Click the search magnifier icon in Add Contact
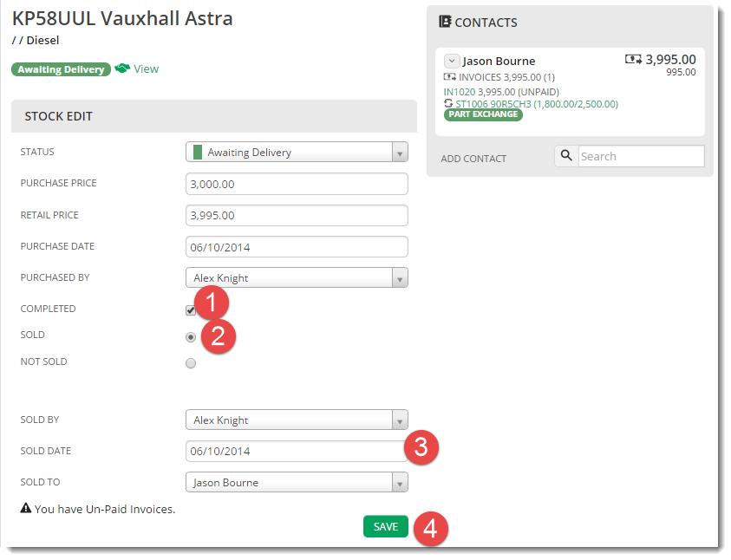This screenshot has width=731, height=560. (566, 156)
